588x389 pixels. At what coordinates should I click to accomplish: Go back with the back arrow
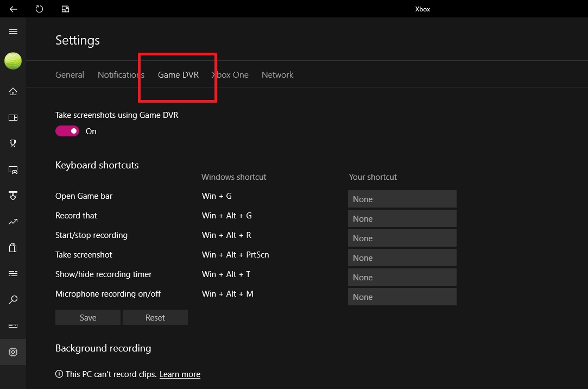pos(13,9)
